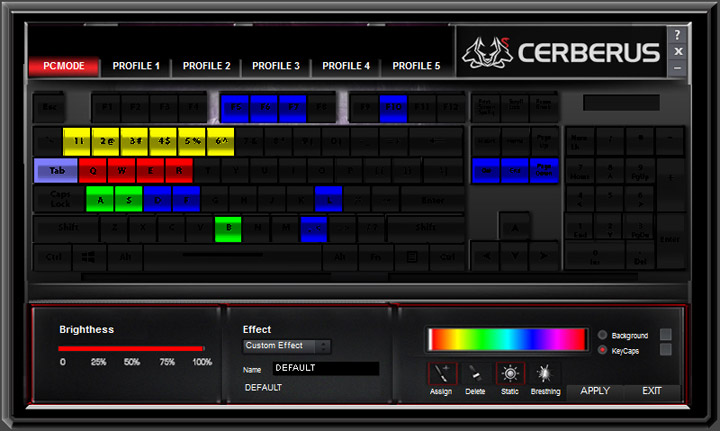Select the Caps Lock key on layout
The width and height of the screenshot is (720, 431).
60,199
